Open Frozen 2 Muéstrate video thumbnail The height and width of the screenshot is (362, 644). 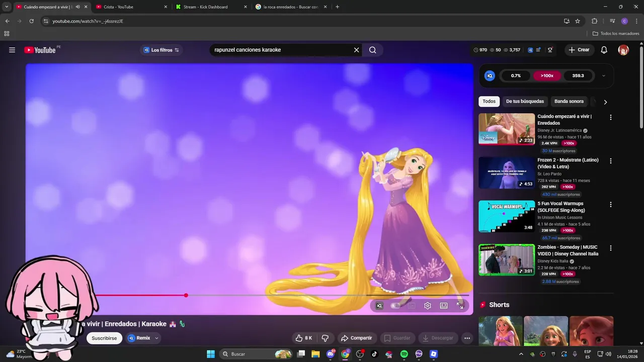507,172
